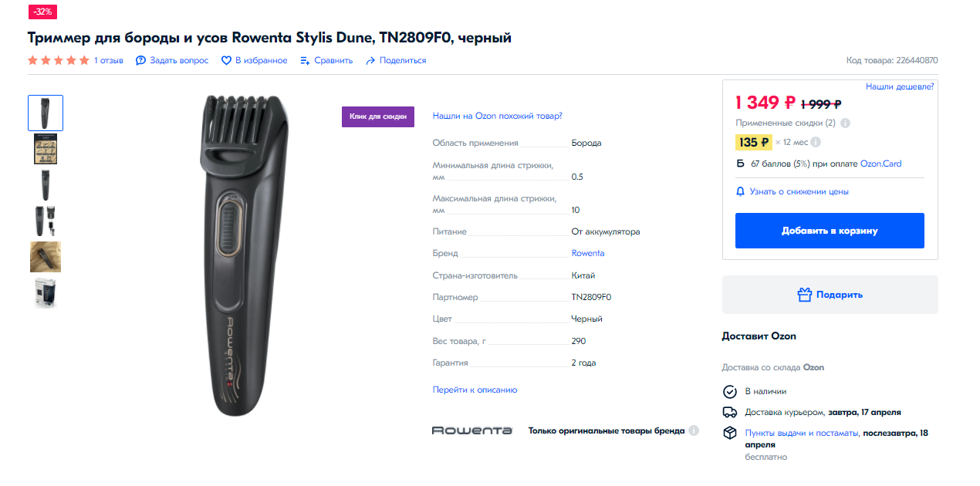
Task: Click the Нашли дешевле? link
Action: tap(900, 86)
